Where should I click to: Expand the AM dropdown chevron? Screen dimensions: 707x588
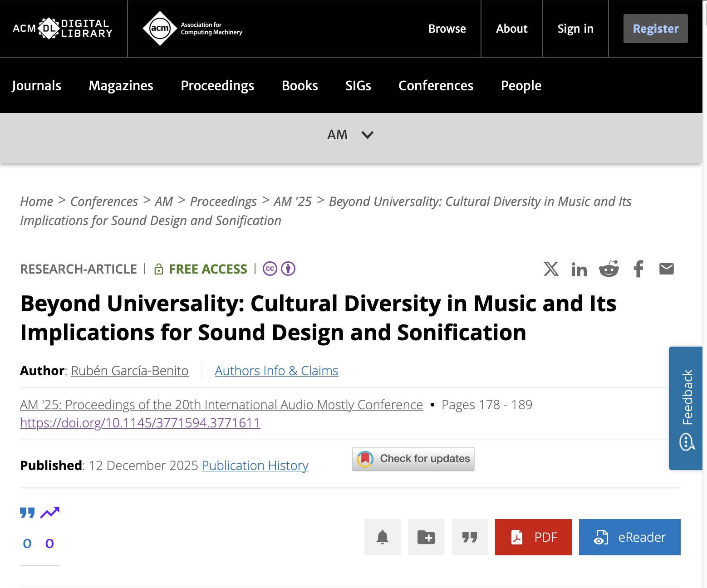tap(367, 135)
